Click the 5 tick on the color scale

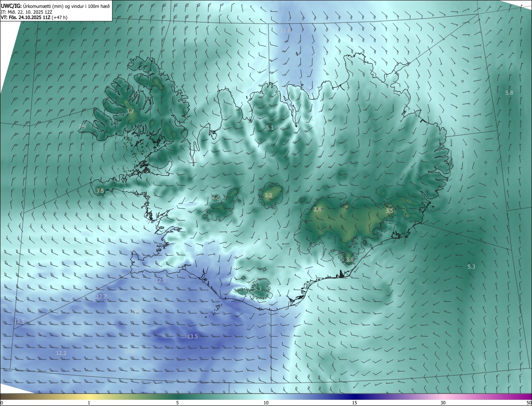(177, 403)
